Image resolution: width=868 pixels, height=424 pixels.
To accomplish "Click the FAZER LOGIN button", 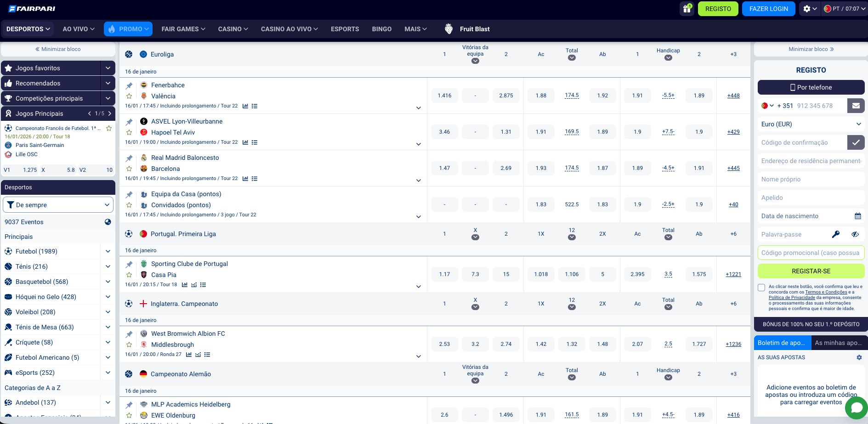I will point(768,9).
